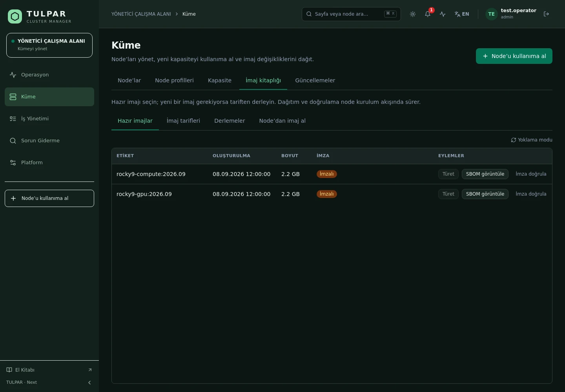Screen dimensions: 565x392
Task: Click the logout icon beside test.operator
Action: (546, 14)
